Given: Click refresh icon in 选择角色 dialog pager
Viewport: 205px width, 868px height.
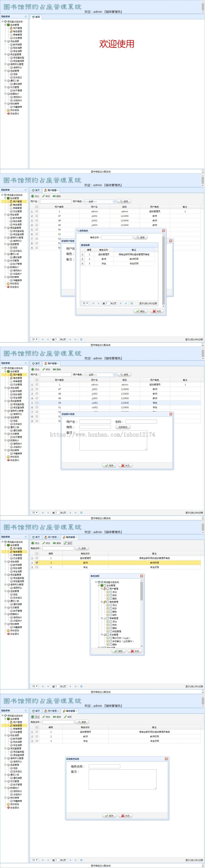Looking at the screenshot, I should 132,303.
